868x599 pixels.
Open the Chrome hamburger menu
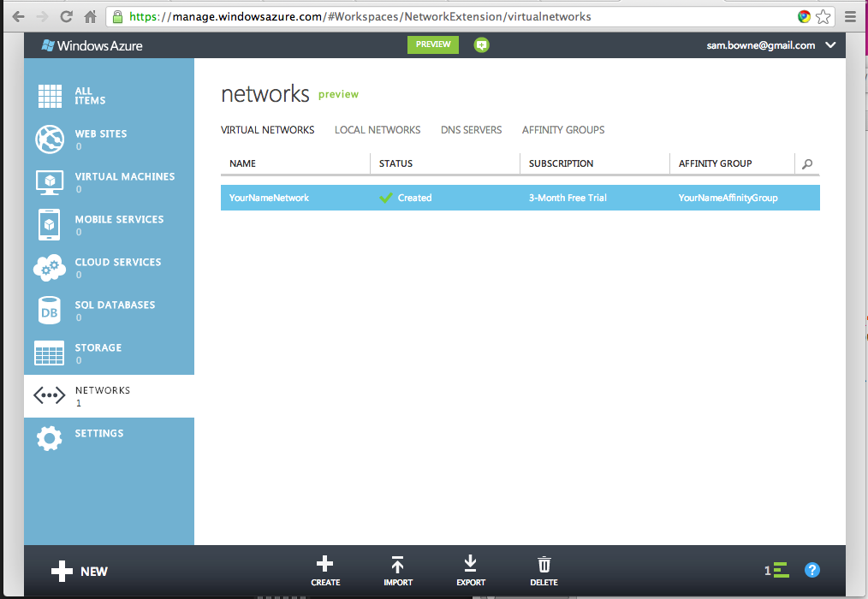pos(850,16)
